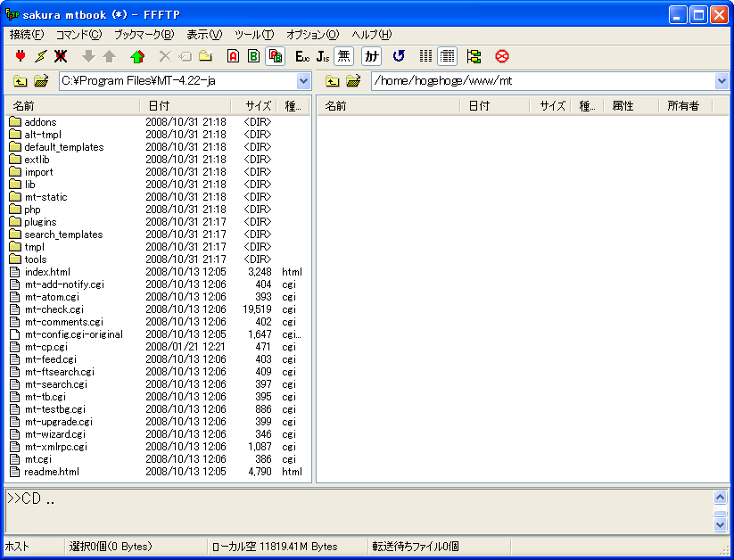
Task: Click the red plug Connect icon
Action: coord(21,57)
